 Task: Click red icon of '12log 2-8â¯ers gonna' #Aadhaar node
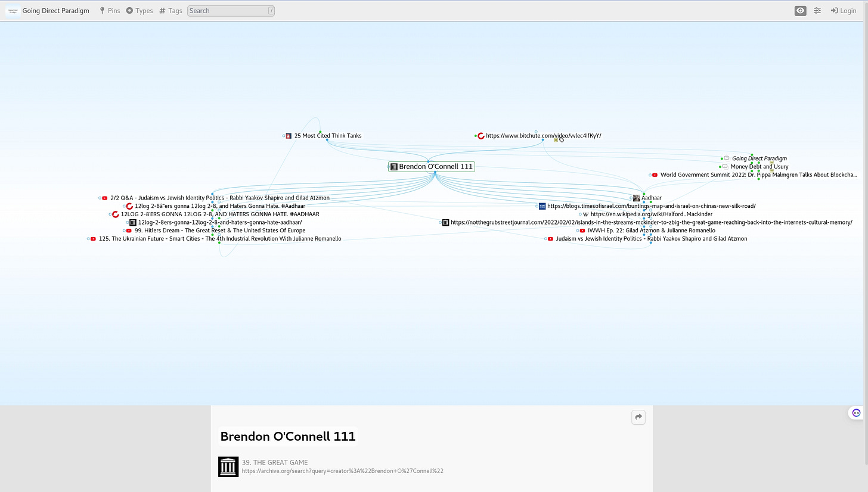[129, 206]
